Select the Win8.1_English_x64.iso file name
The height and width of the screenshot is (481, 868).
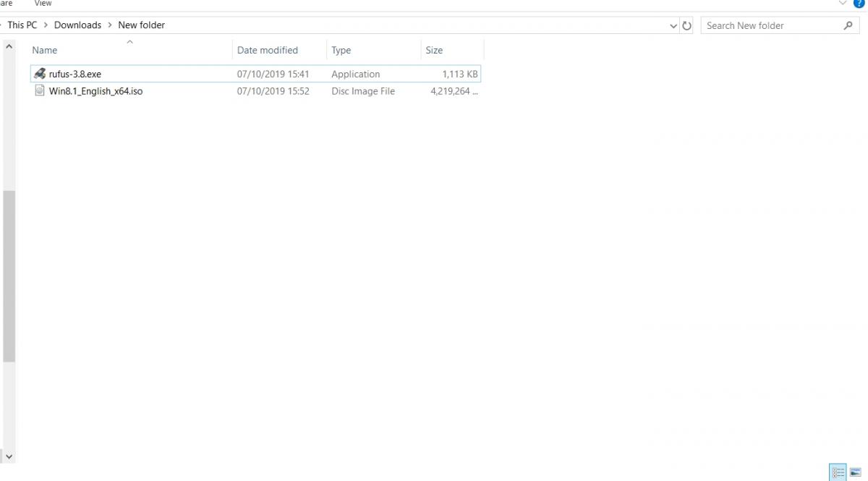click(96, 91)
